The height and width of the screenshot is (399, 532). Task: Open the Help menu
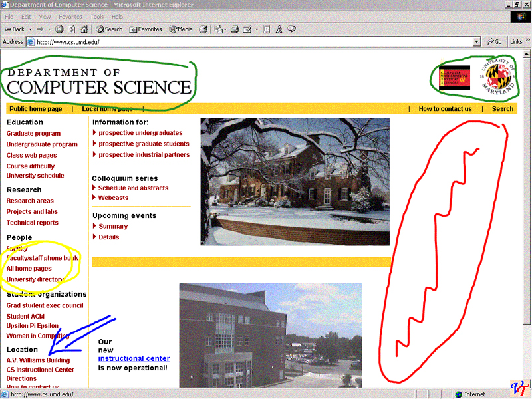click(117, 17)
